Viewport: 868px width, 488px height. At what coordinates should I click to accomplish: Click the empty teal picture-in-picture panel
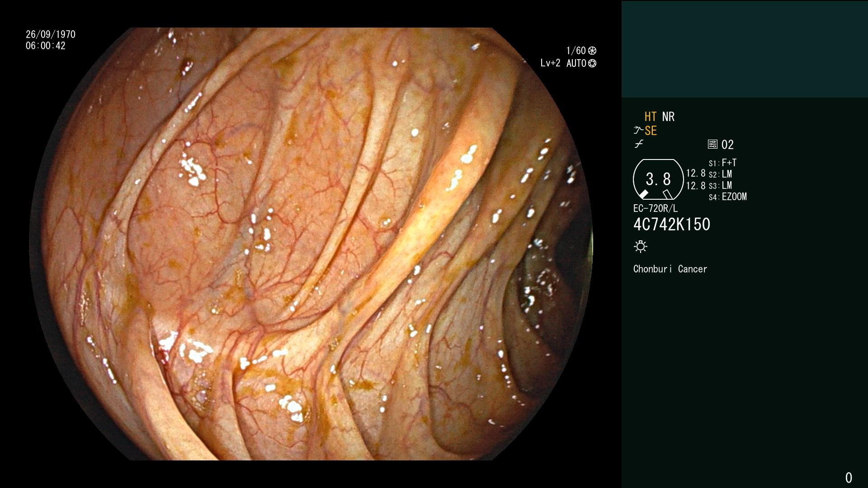pyautogui.click(x=745, y=49)
